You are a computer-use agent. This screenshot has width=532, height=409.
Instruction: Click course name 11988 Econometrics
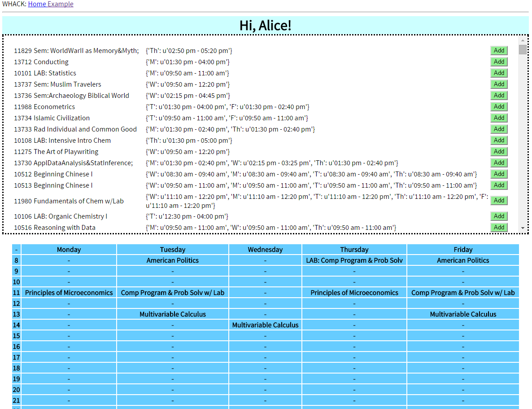pos(44,107)
